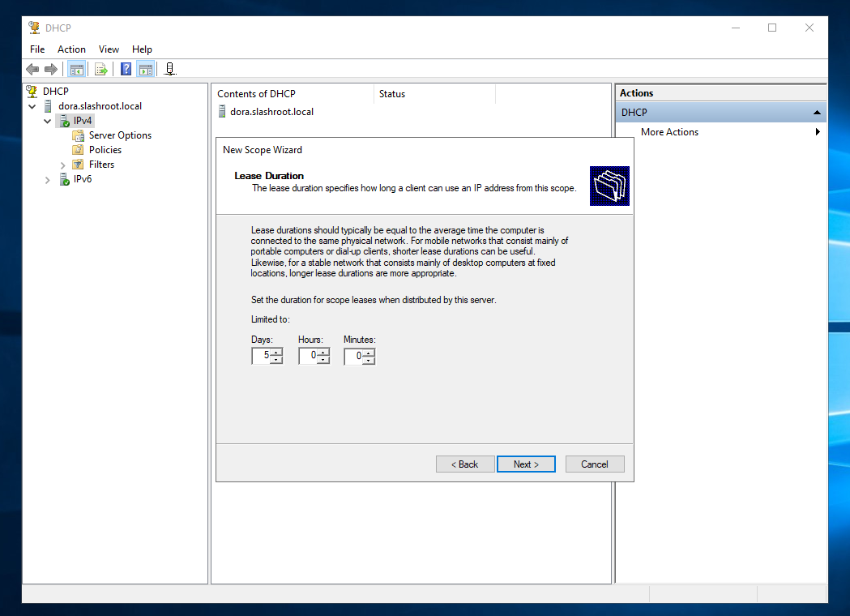Click the Add Server toolbar icon
This screenshot has width=850, height=616.
[x=169, y=70]
